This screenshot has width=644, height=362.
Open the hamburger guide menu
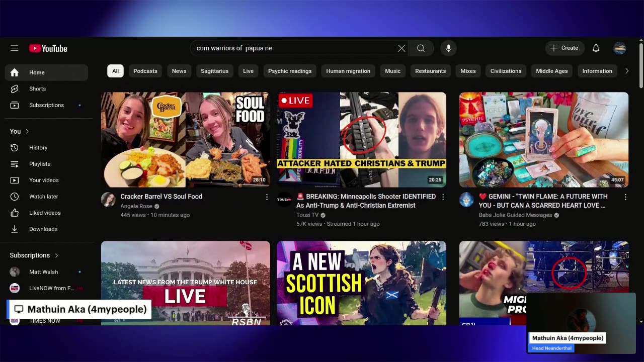pyautogui.click(x=14, y=48)
